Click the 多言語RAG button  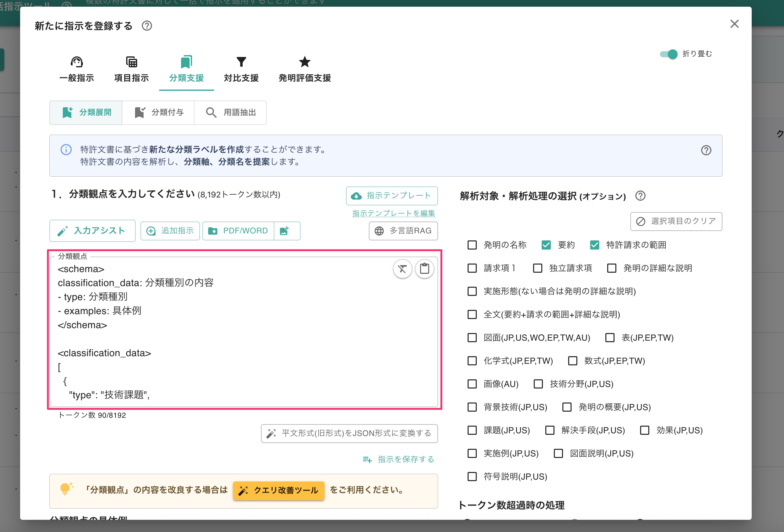point(403,231)
